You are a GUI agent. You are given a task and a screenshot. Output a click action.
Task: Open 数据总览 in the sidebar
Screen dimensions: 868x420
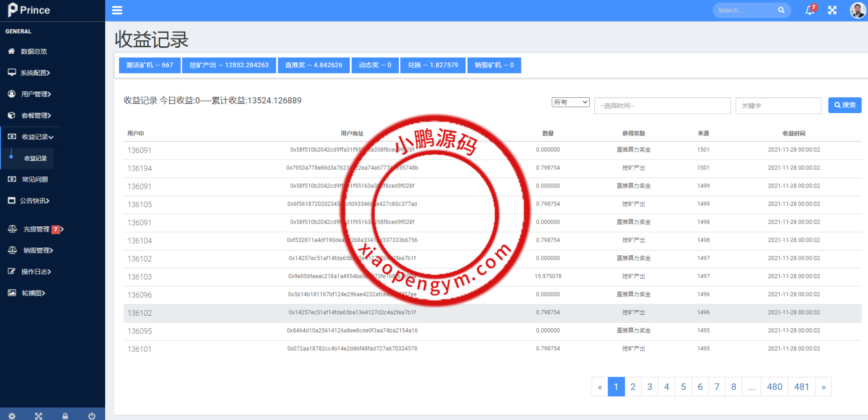[34, 51]
